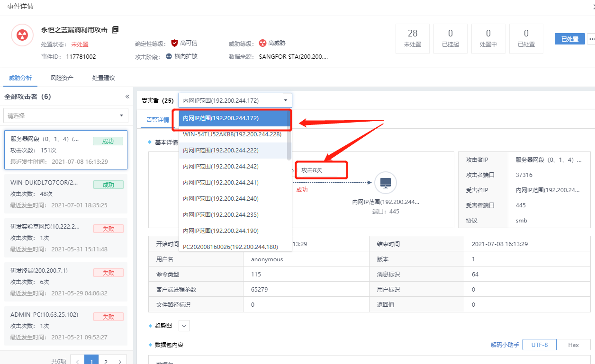595x364 pixels.
Task: Click the 高威胁 threat level icon
Action: pyautogui.click(x=262, y=43)
